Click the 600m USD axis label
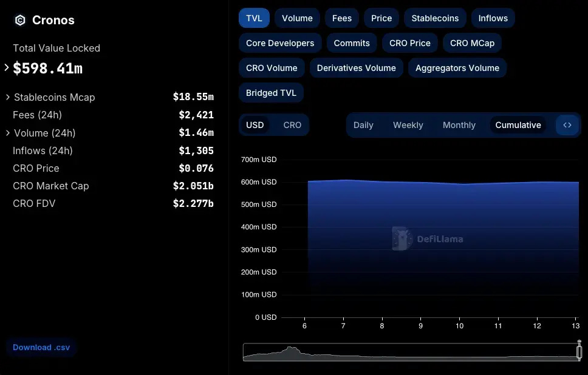 258,182
